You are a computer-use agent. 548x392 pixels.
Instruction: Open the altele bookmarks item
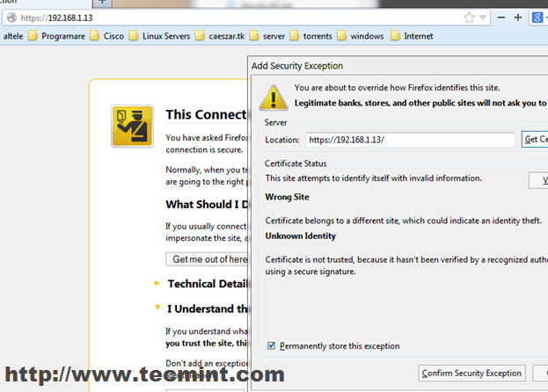(13, 36)
